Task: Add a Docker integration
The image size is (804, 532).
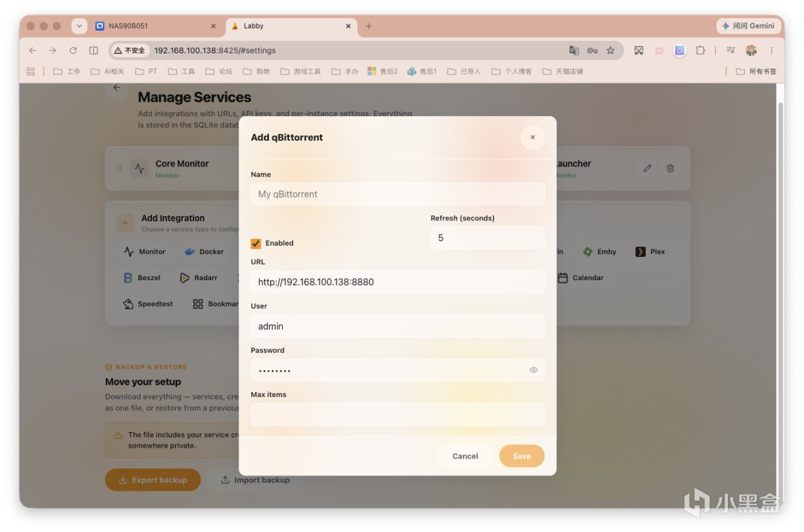Action: point(205,252)
